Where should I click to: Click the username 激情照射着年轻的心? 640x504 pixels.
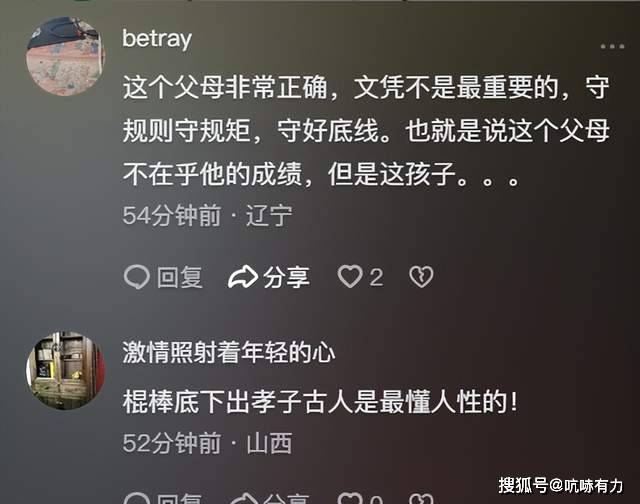pos(229,353)
